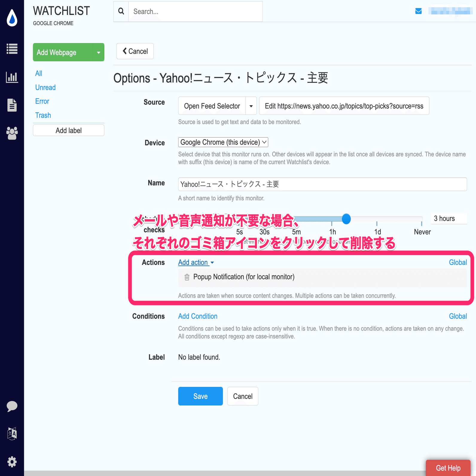The height and width of the screenshot is (476, 476).
Task: Open the Device select dropdown
Action: 223,142
